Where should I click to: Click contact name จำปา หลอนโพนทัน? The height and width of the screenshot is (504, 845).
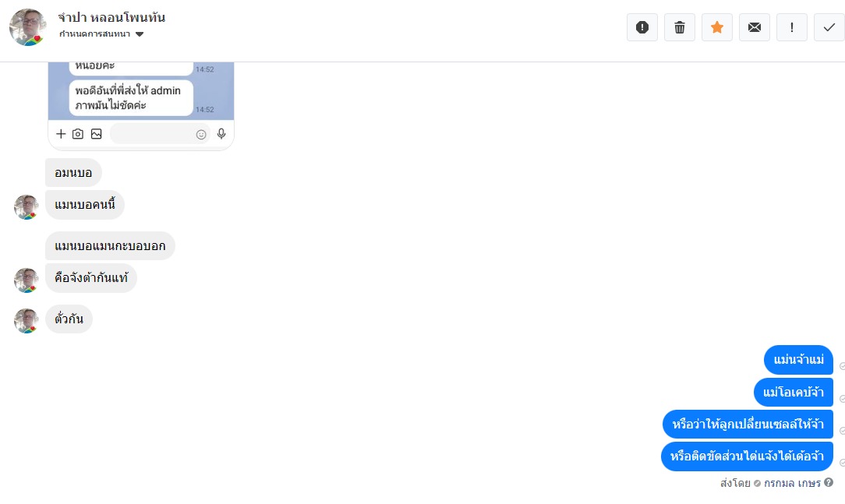(111, 17)
